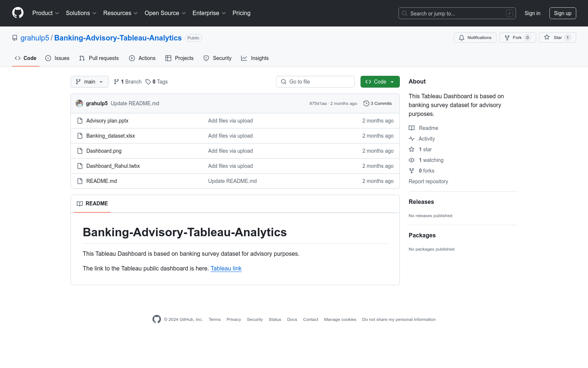Expand the Resources menu
Image resolution: width=588 pixels, height=368 pixels.
coord(121,13)
